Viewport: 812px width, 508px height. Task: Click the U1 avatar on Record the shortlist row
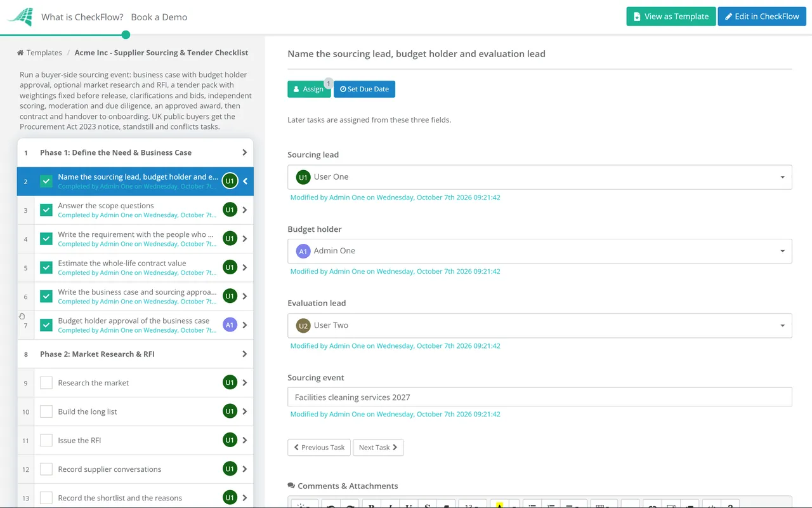230,498
